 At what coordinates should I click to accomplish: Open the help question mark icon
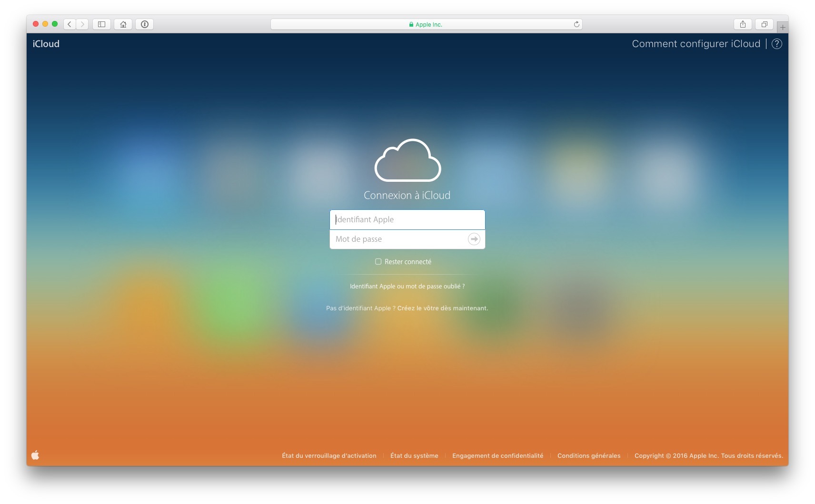(x=776, y=44)
